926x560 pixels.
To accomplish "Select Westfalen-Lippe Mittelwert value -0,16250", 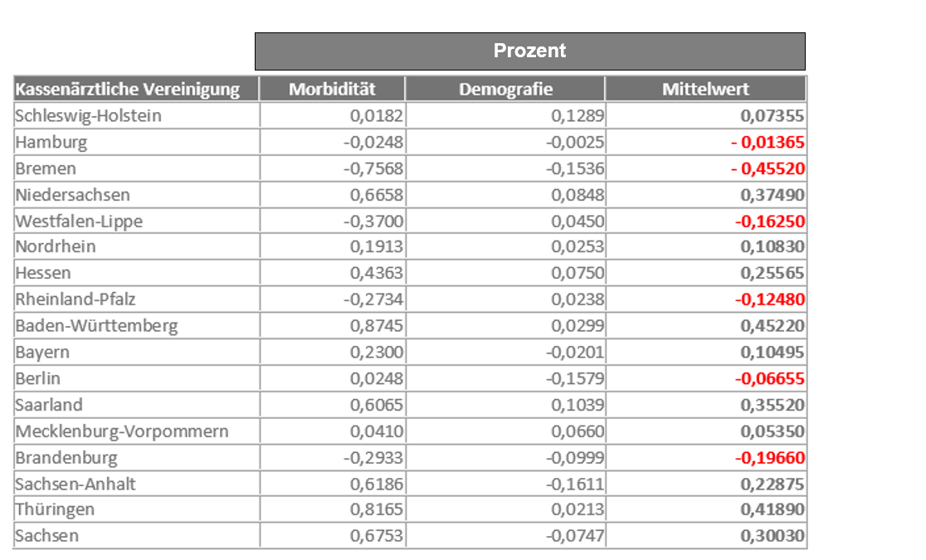I will [768, 222].
